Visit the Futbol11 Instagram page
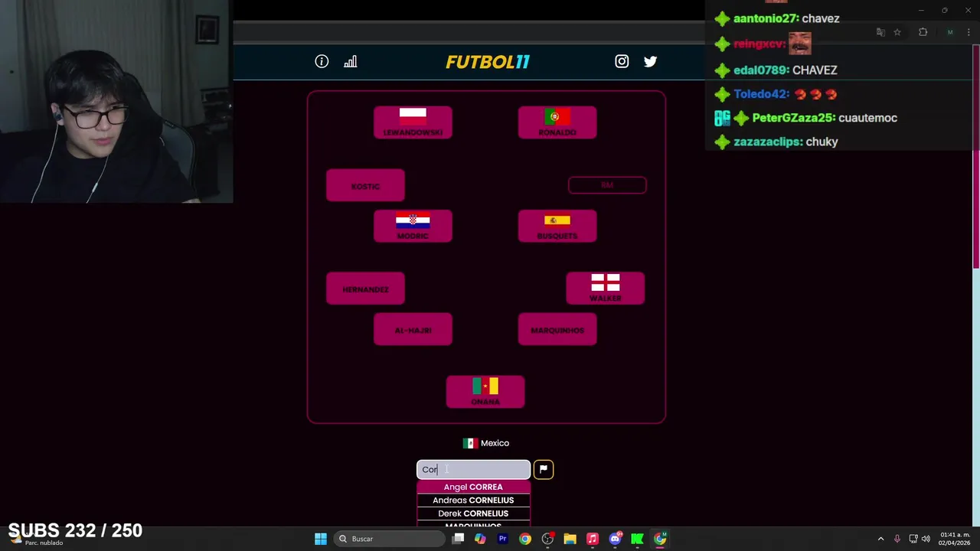 (622, 62)
